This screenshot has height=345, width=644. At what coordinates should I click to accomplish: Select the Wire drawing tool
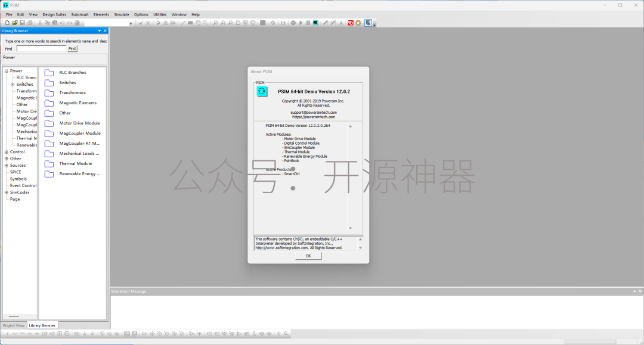183,23
